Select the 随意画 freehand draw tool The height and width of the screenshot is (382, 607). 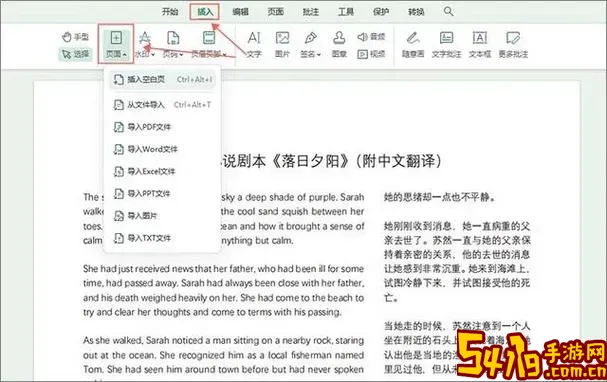(x=413, y=44)
